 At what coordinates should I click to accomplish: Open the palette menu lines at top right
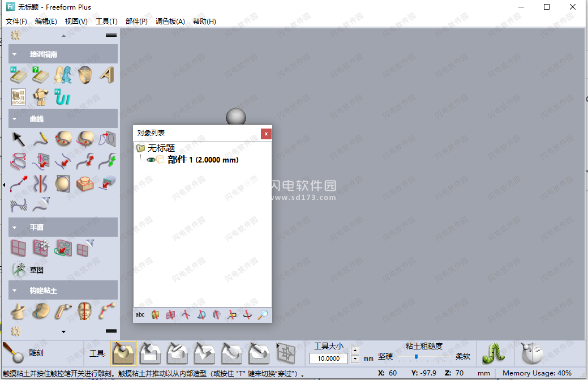coord(111,35)
